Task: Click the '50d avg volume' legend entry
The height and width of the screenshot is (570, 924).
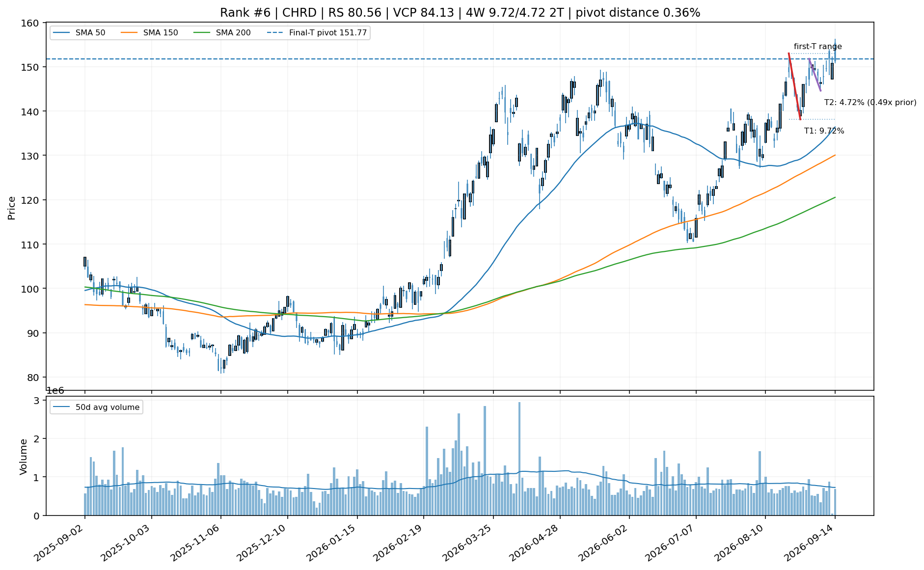Action: (x=96, y=407)
